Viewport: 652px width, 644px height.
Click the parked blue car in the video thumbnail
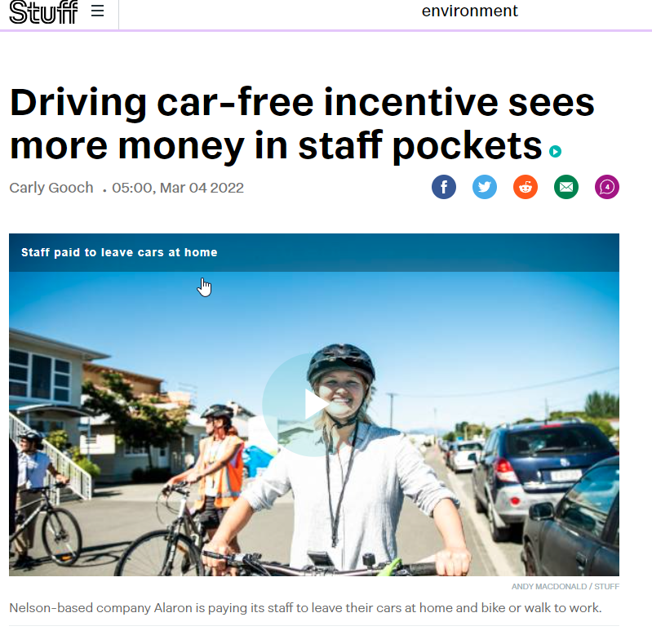click(543, 478)
